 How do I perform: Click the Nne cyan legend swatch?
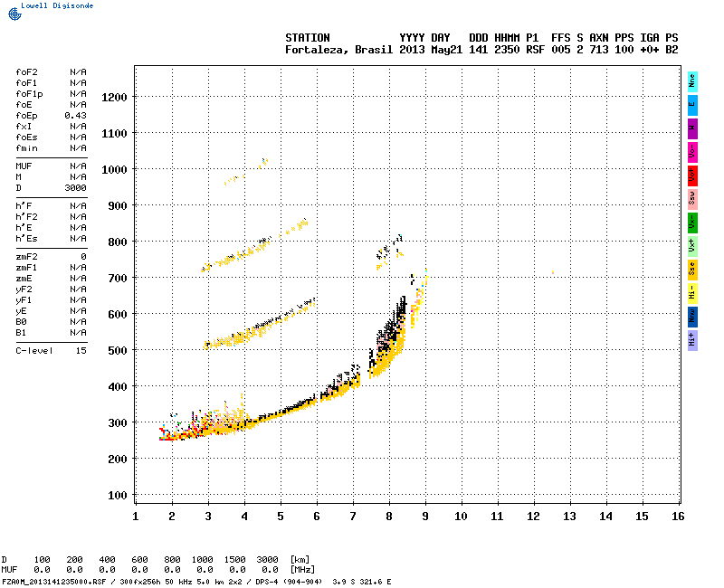(692, 81)
